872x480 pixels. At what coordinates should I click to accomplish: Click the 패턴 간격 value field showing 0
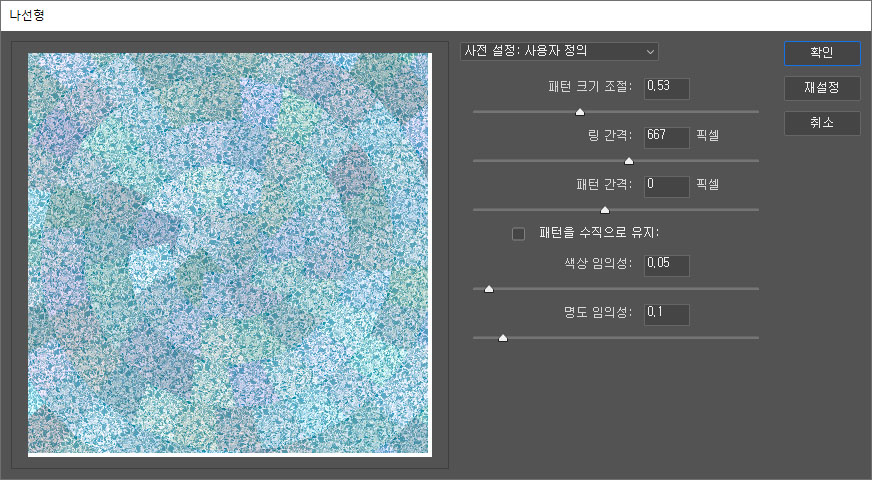coord(667,186)
